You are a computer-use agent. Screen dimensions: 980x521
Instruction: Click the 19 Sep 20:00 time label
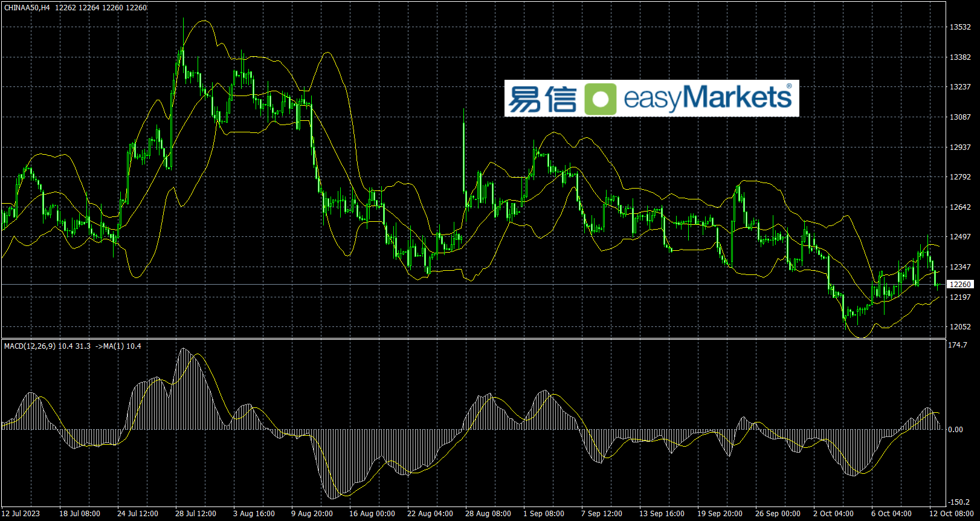pyautogui.click(x=720, y=514)
